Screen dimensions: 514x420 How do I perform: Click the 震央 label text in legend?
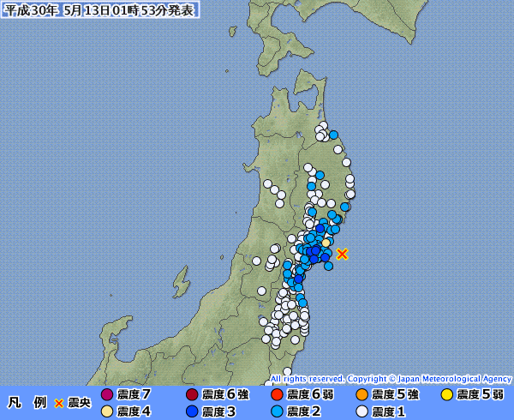(x=79, y=403)
